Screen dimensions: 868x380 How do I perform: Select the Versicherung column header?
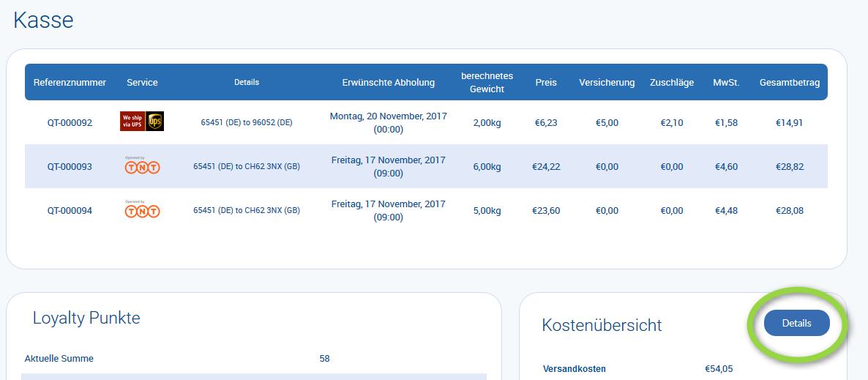tap(607, 83)
